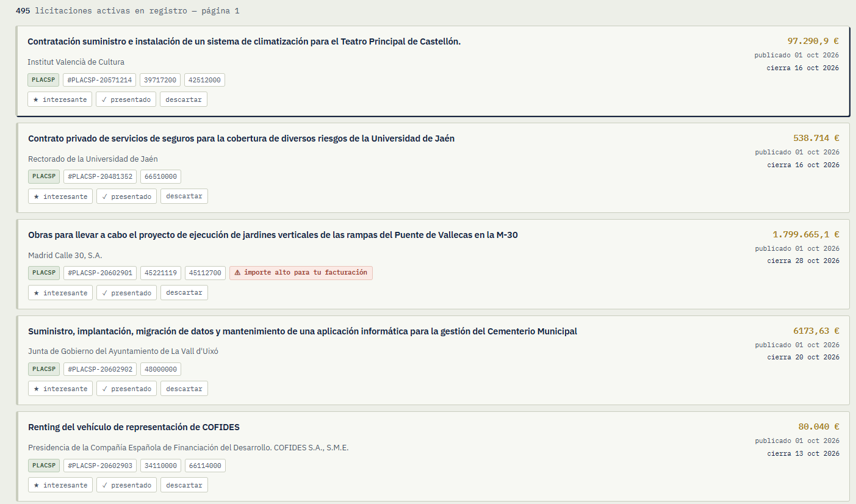Click the reference tag #PLACSP-20571214
This screenshot has height=504, width=856.
pyautogui.click(x=99, y=80)
